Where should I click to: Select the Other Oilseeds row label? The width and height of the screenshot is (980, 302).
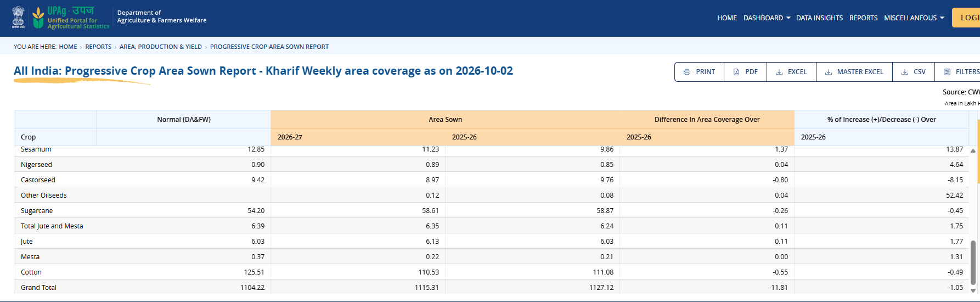pos(44,195)
